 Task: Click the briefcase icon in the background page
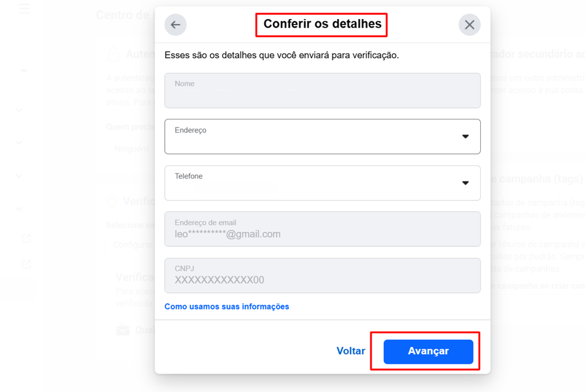pos(123,330)
